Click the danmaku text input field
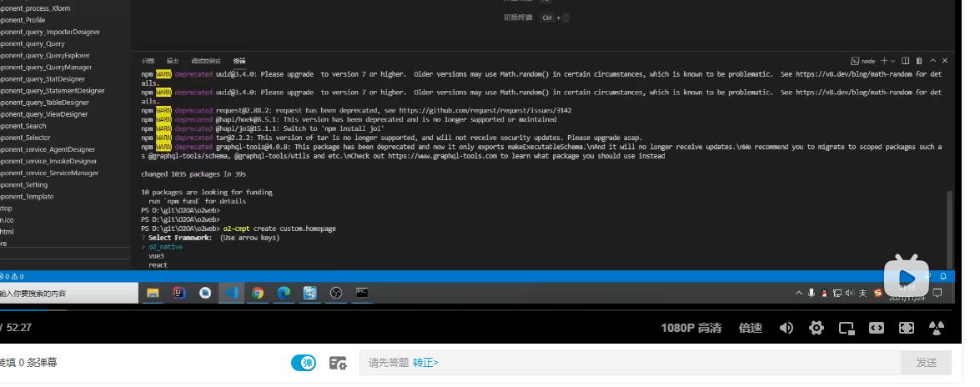 (x=630, y=363)
